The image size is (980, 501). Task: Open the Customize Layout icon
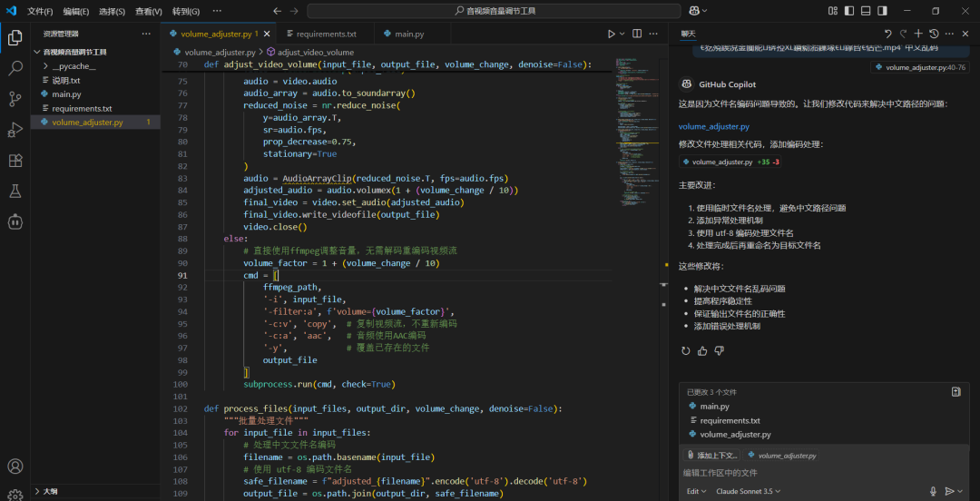pos(832,11)
